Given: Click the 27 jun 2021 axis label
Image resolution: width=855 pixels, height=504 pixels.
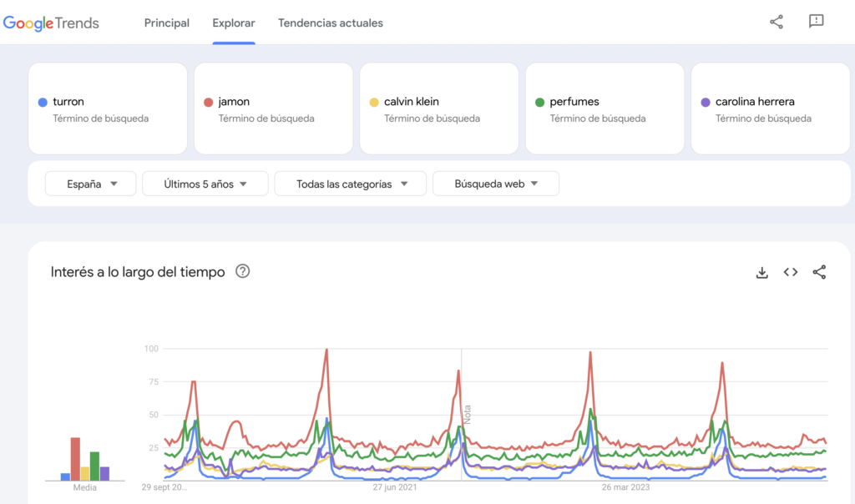Looking at the screenshot, I should pos(395,487).
